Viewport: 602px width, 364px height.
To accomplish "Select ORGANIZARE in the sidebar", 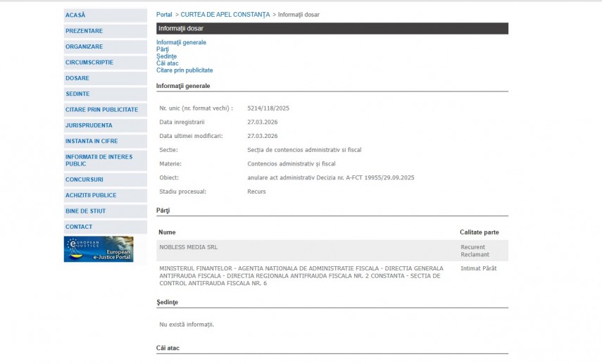I will pos(84,46).
